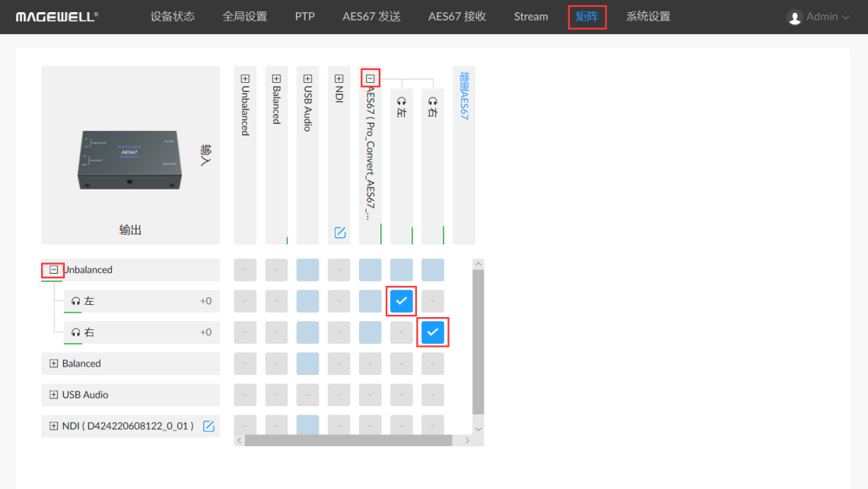Expand the USB Audio input column
This screenshot has height=489, width=868.
pyautogui.click(x=308, y=78)
